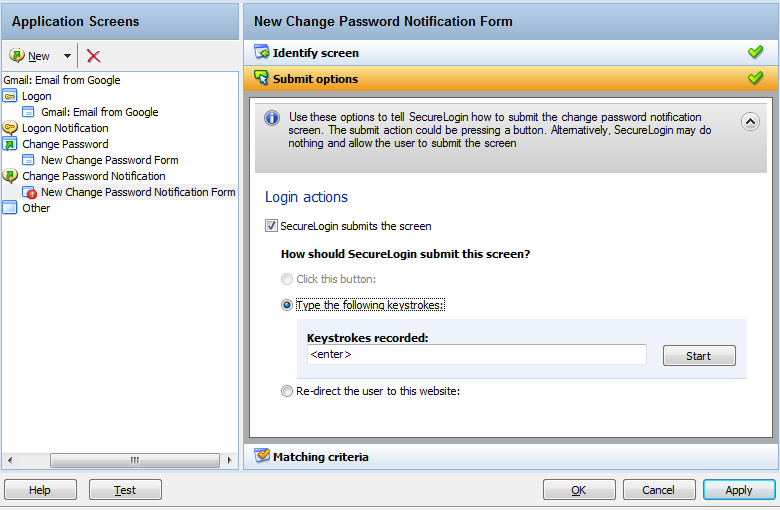Click the New screen toolbar icon
Screen dimensions: 780x510
(x=18, y=56)
